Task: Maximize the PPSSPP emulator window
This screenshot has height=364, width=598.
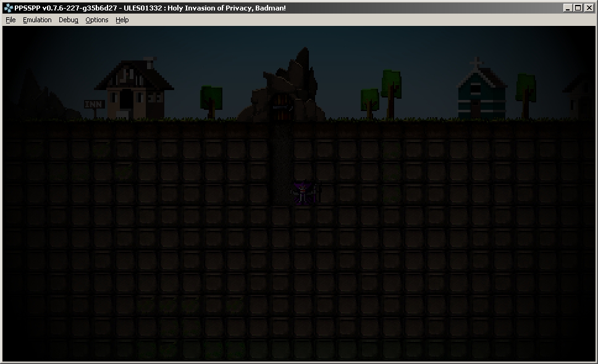Action: (578, 8)
